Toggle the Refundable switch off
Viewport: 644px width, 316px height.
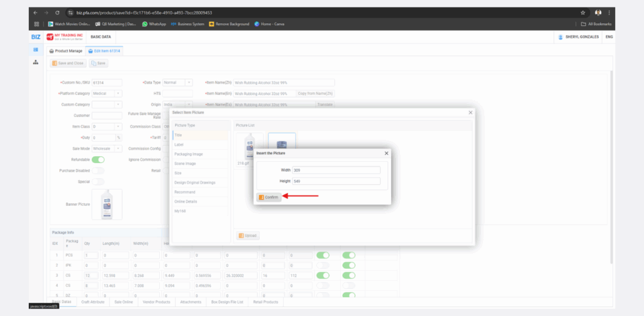(98, 159)
